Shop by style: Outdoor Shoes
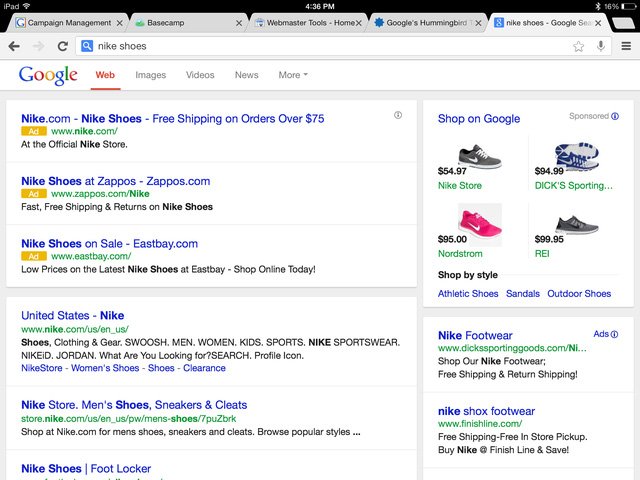Screen dimensions: 640x480 tap(579, 294)
